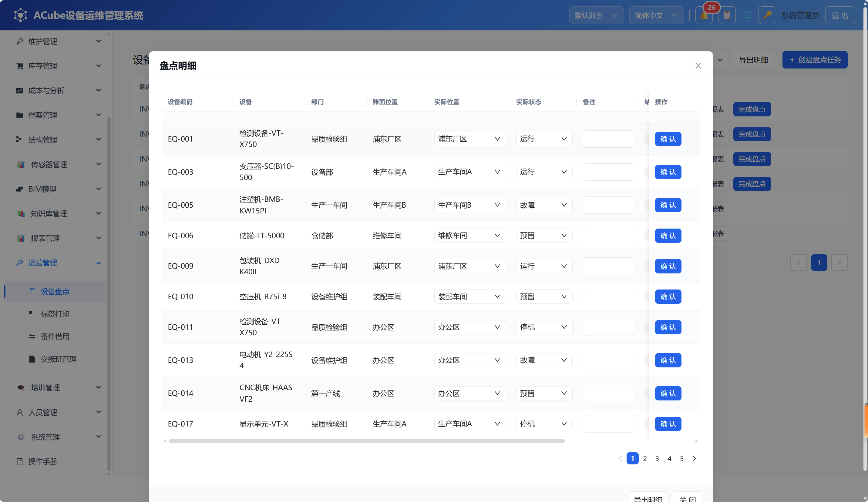Click the dialog horizontal scrollbar
868x502 pixels.
click(x=367, y=441)
